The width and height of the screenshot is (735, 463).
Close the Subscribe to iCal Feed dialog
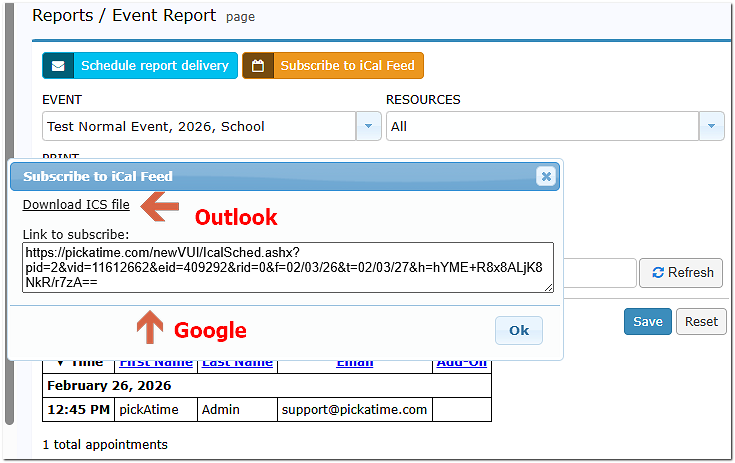click(545, 176)
